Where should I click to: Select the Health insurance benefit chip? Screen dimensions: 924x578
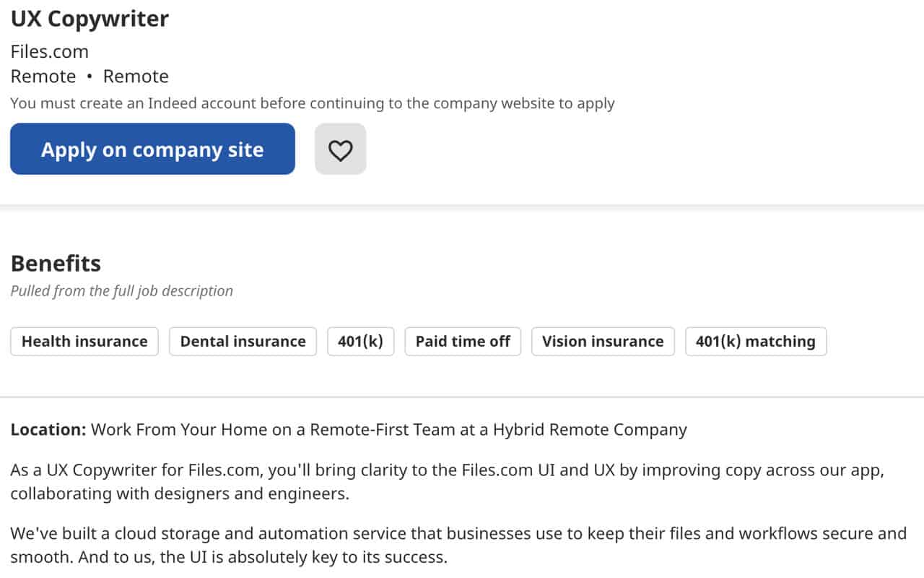(x=84, y=341)
